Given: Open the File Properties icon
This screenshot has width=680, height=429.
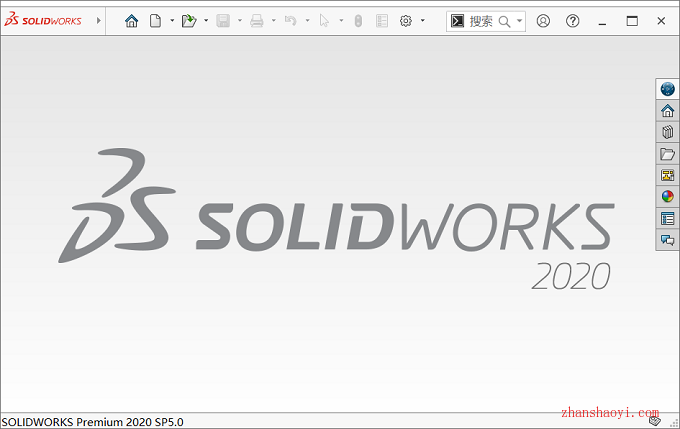Looking at the screenshot, I should (382, 21).
